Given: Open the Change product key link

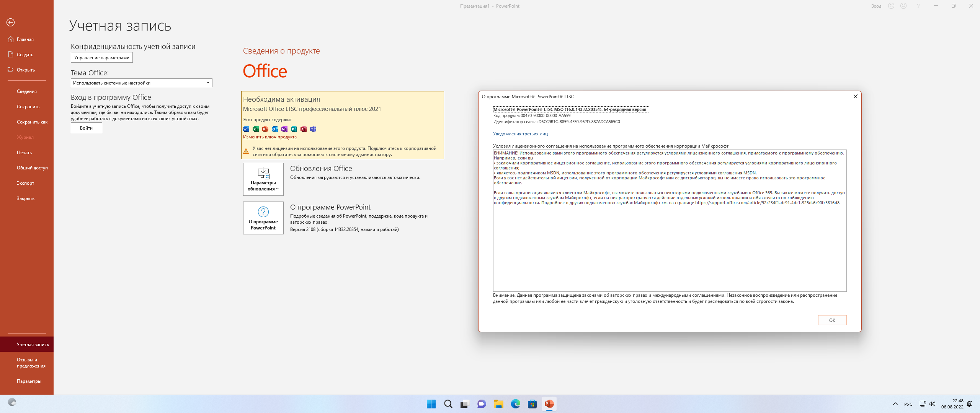Looking at the screenshot, I should click(x=270, y=137).
